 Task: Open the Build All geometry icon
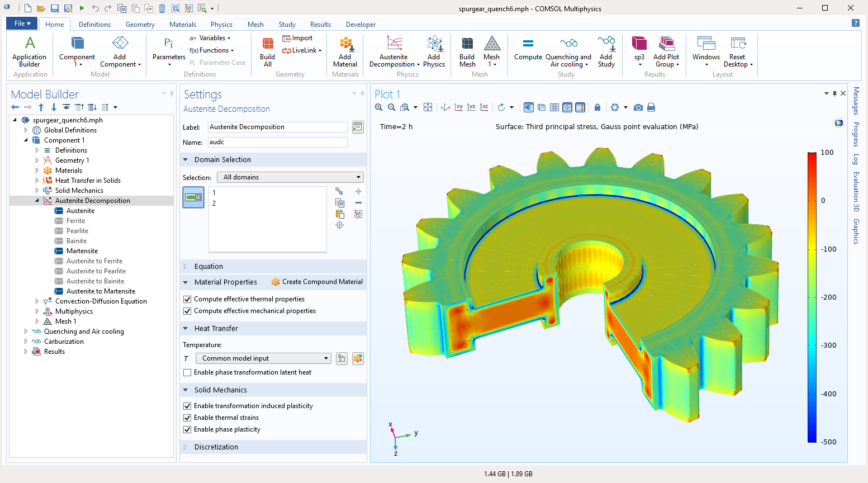point(267,50)
